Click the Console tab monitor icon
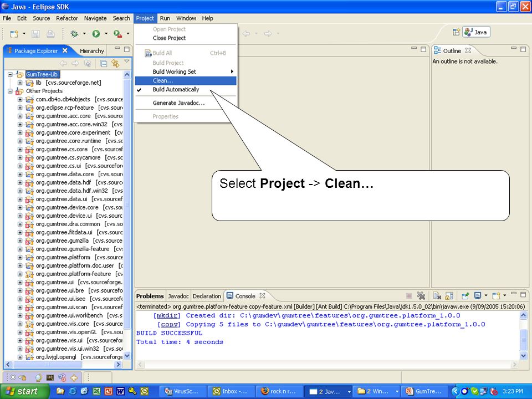532x399 pixels. [x=230, y=295]
